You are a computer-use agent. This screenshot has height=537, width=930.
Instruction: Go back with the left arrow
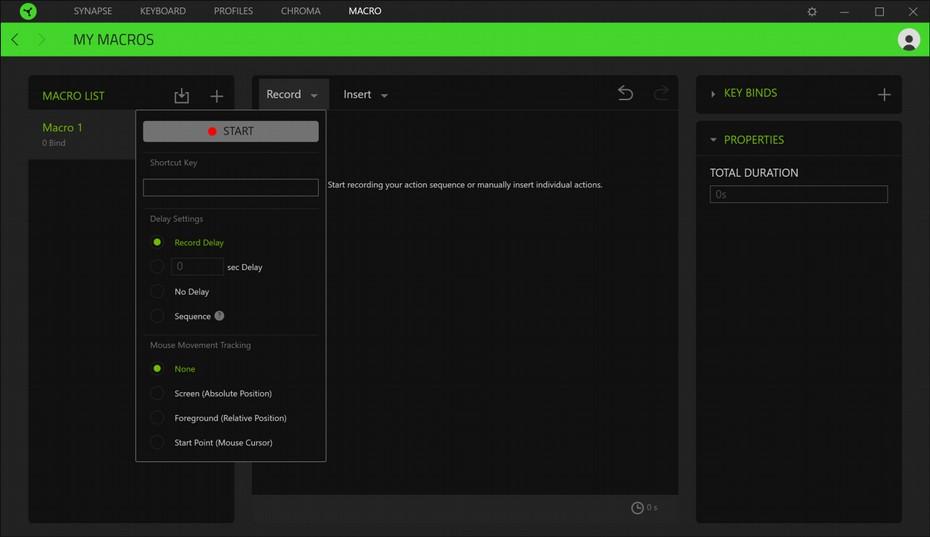click(x=15, y=40)
